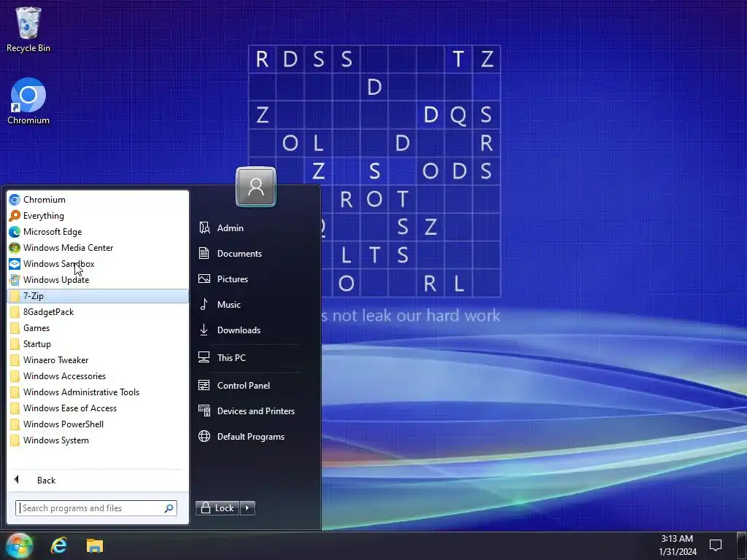The height and width of the screenshot is (560, 747).
Task: Expand the Games folder
Action: coord(98,328)
